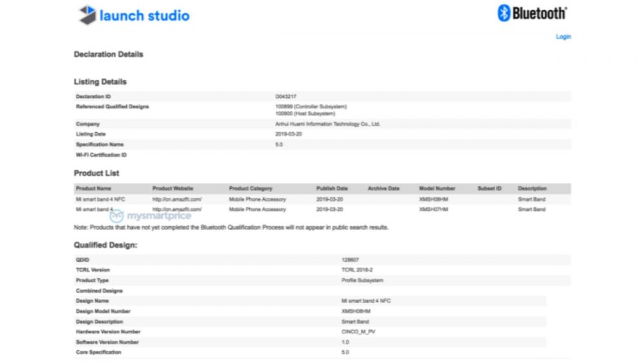Select the Declaration ID value D043217

[286, 96]
